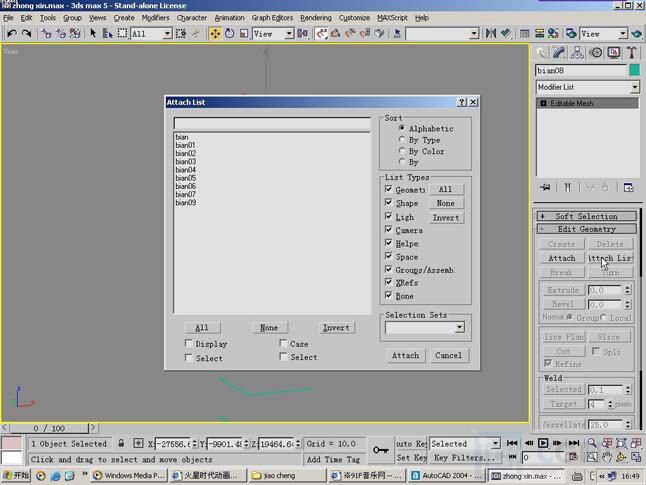Click Attach button in Edit Geometry

(x=562, y=258)
